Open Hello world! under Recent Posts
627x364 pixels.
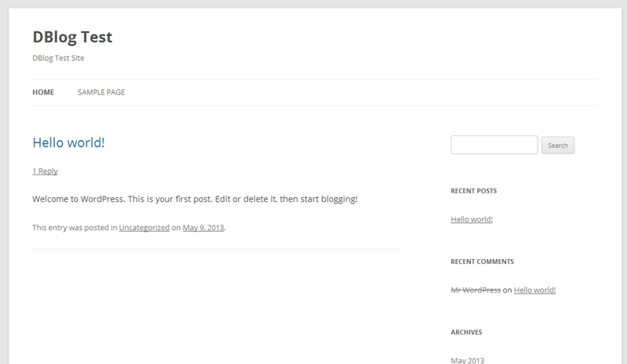[x=472, y=219]
